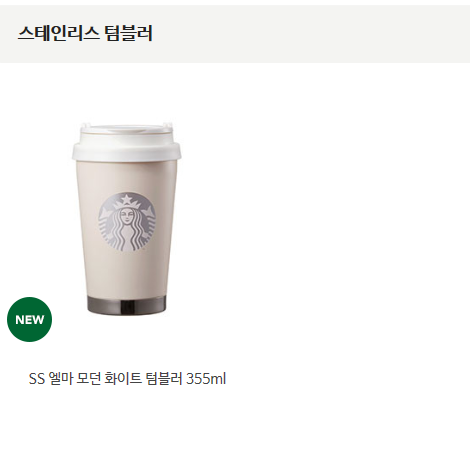Image resolution: width=470 pixels, height=451 pixels.
Task: Click the Starbucks siren logo on the tumbler
Action: click(x=127, y=222)
